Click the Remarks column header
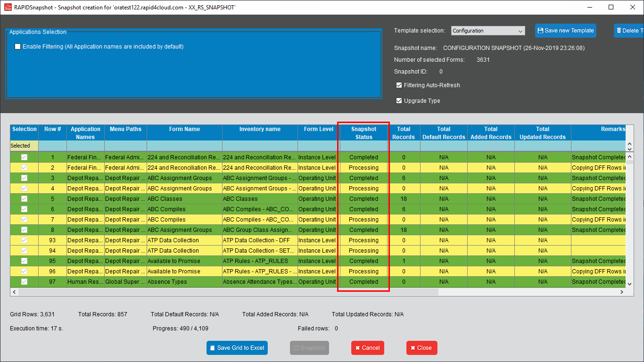The height and width of the screenshot is (362, 644). point(599,133)
